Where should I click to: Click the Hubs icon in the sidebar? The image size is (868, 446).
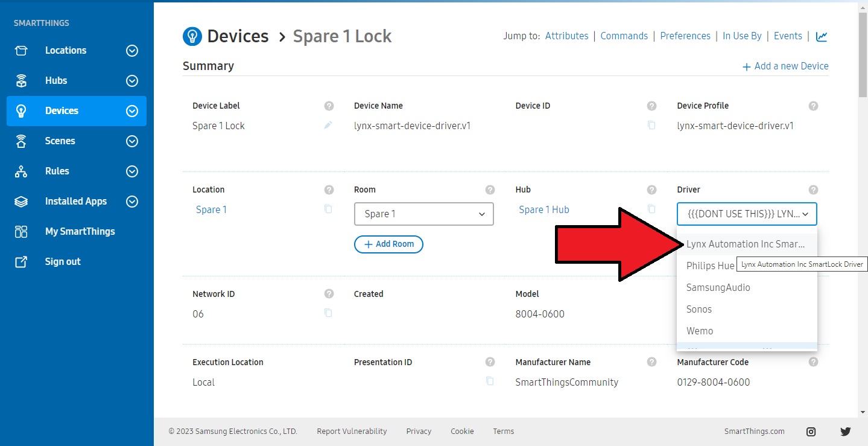coord(21,81)
